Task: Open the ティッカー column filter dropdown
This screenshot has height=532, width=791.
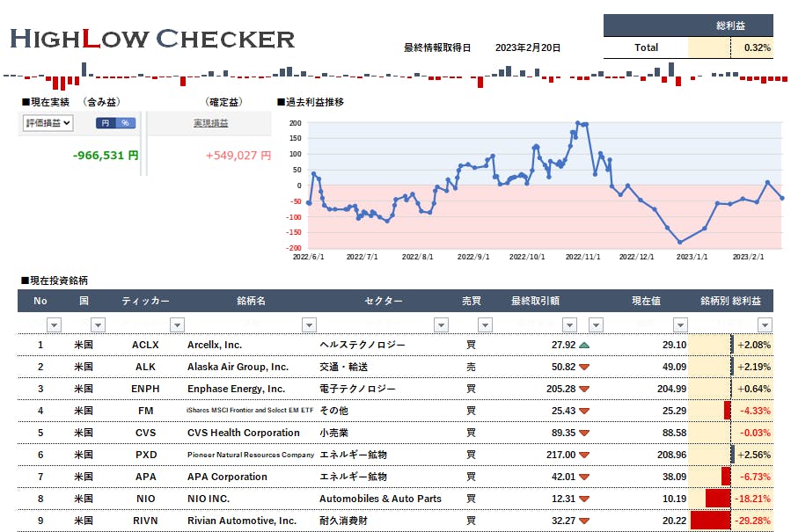Action: coord(176,324)
